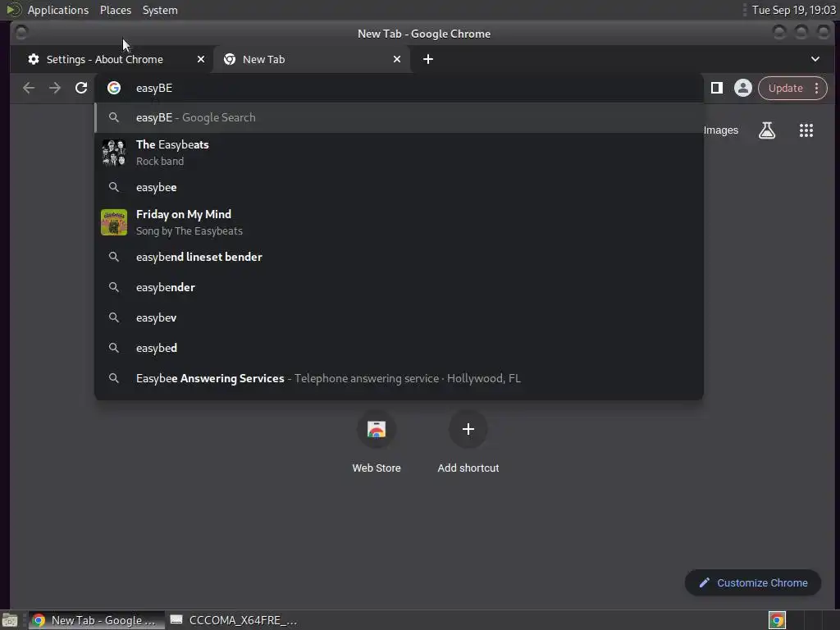The image size is (840, 630).
Task: Close the Settings - About Chrome tab
Action: pyautogui.click(x=201, y=59)
